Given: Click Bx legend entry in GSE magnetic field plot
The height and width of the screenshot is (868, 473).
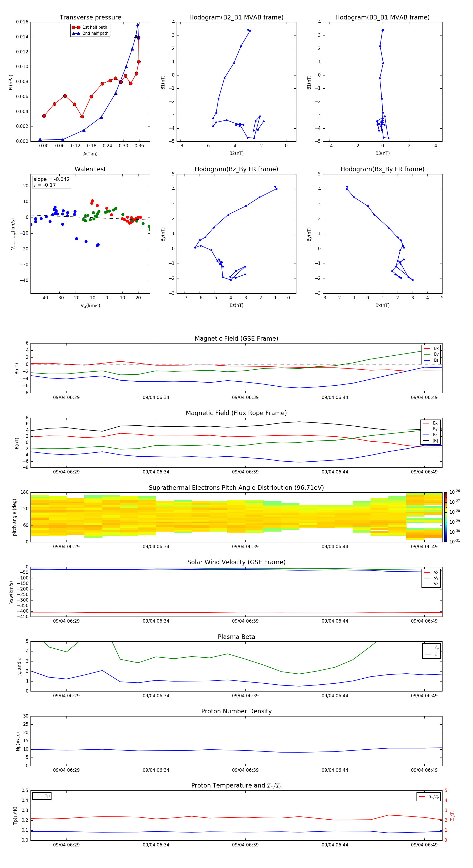Looking at the screenshot, I should tap(431, 349).
